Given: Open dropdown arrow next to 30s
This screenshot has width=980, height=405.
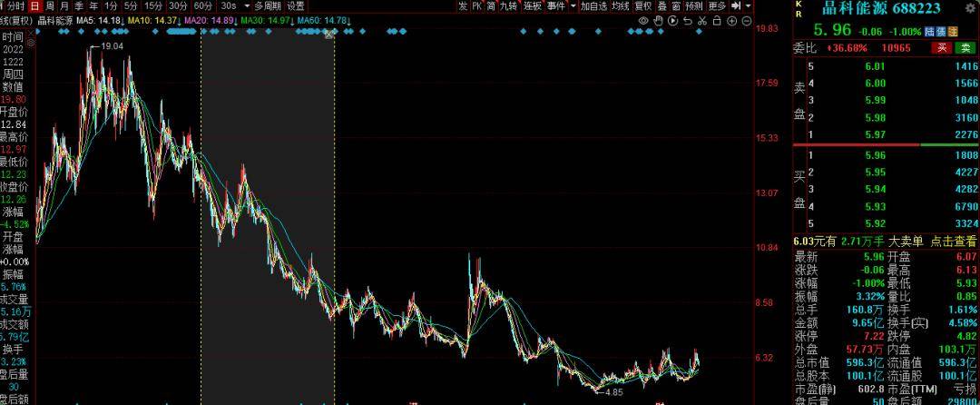Looking at the screenshot, I should tap(246, 6).
